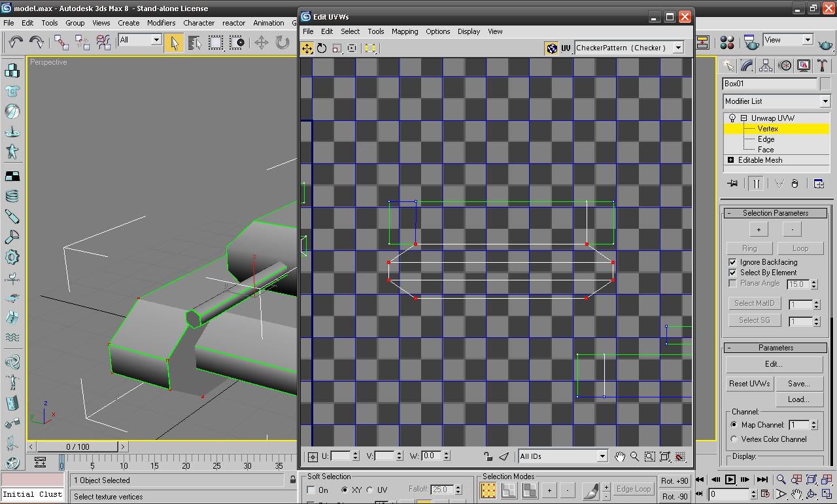Open the Animation menu in 3ds Max
The height and width of the screenshot is (504, 837).
pos(268,23)
